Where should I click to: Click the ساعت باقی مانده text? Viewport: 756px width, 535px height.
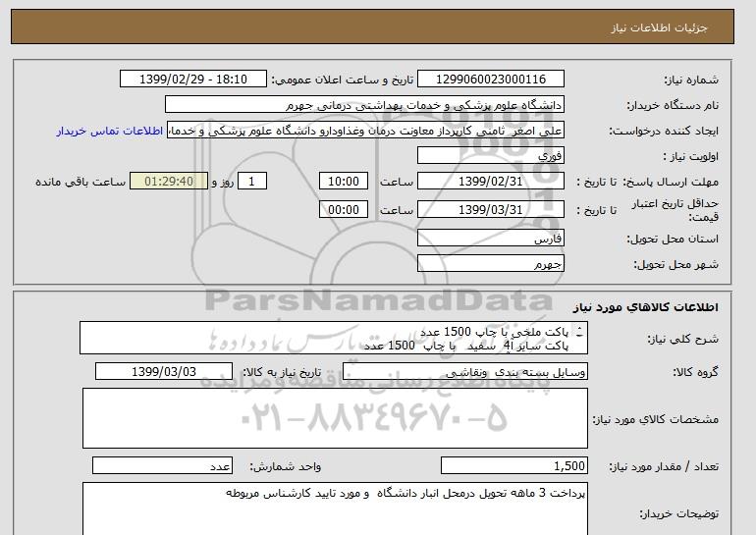pyautogui.click(x=81, y=182)
